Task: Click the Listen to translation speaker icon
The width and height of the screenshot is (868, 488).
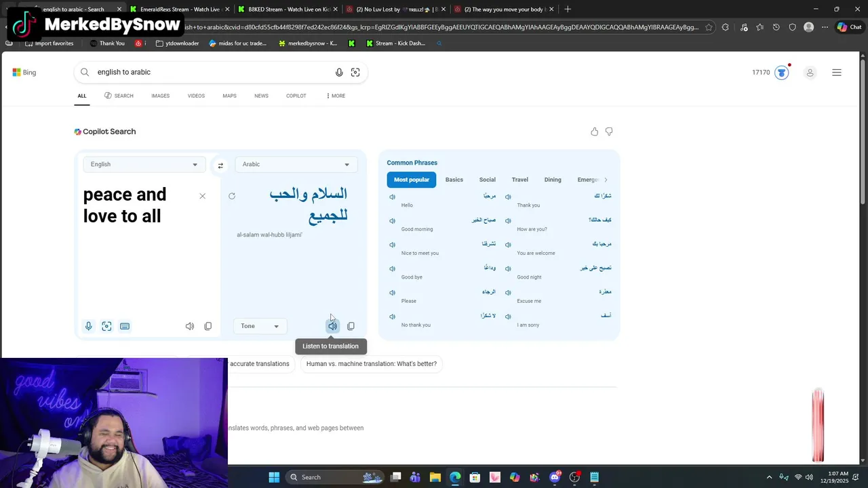Action: (x=332, y=326)
